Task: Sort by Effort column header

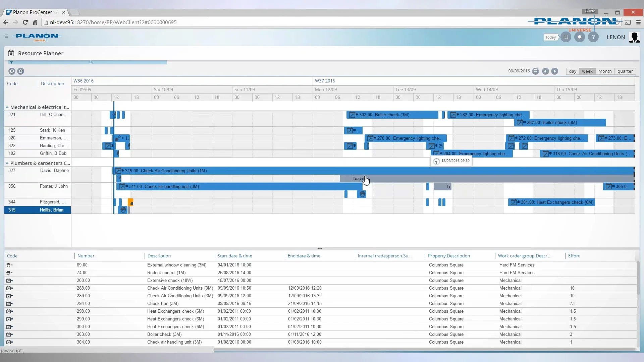Action: tap(574, 256)
